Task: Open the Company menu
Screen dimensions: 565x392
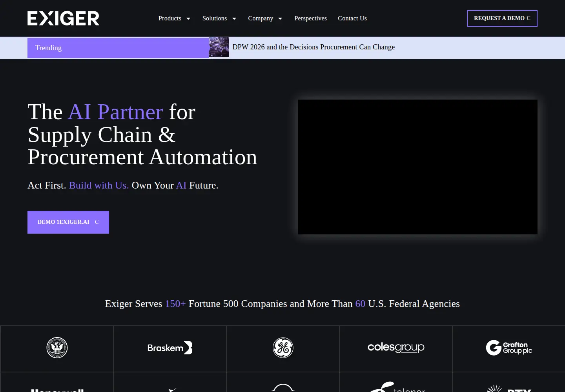Action: tap(261, 18)
